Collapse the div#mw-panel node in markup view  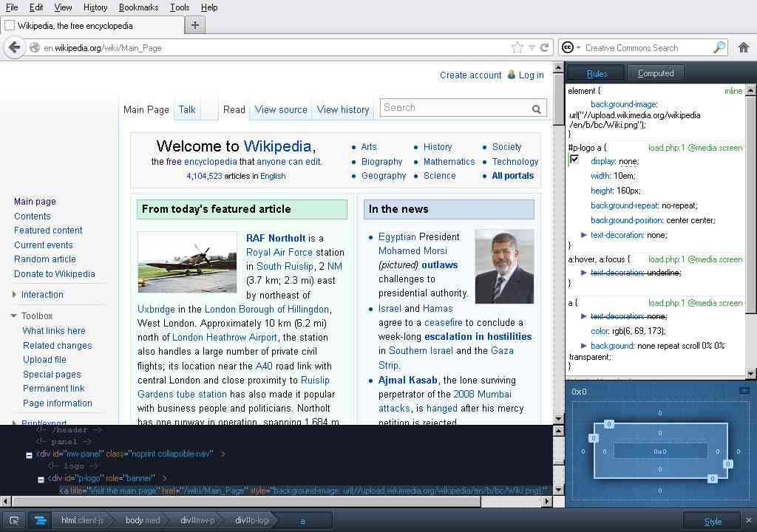tap(29, 454)
